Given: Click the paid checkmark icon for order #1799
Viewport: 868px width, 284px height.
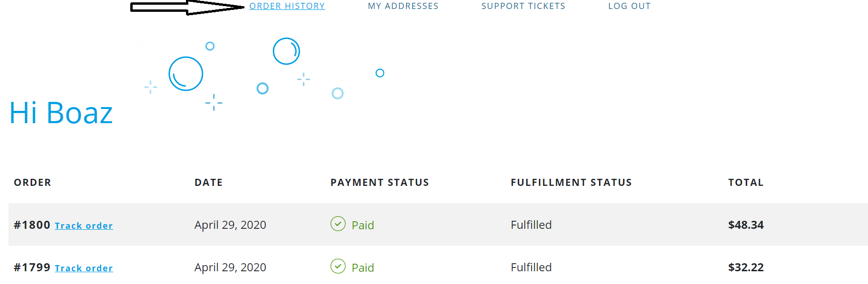Looking at the screenshot, I should pyautogui.click(x=338, y=266).
